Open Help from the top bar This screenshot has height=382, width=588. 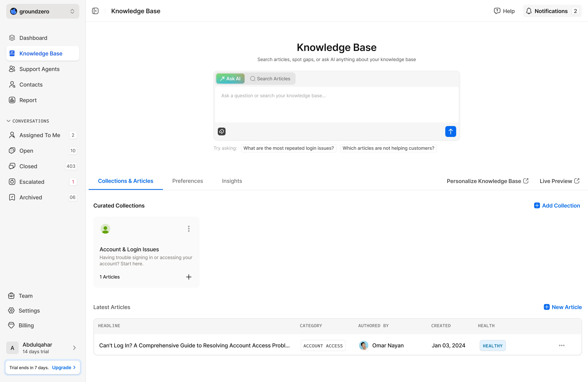tap(504, 11)
